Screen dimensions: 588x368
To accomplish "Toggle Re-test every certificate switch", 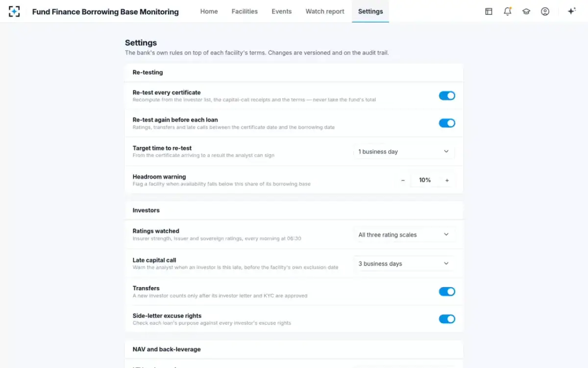I will pyautogui.click(x=447, y=96).
